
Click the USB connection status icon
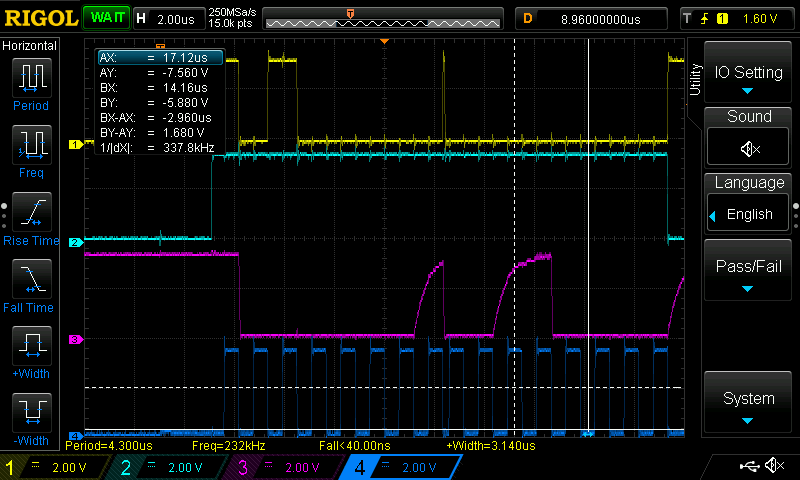[x=749, y=465]
